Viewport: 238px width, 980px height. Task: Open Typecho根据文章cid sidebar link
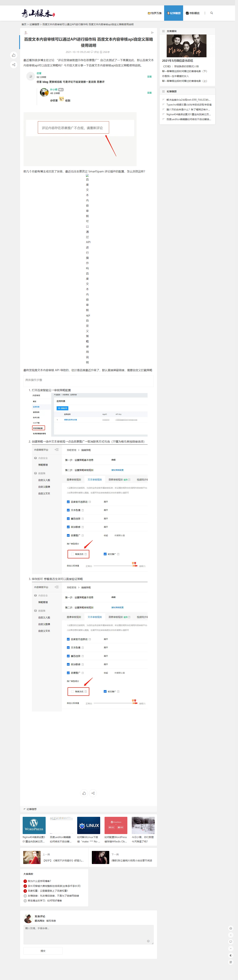[189, 105]
